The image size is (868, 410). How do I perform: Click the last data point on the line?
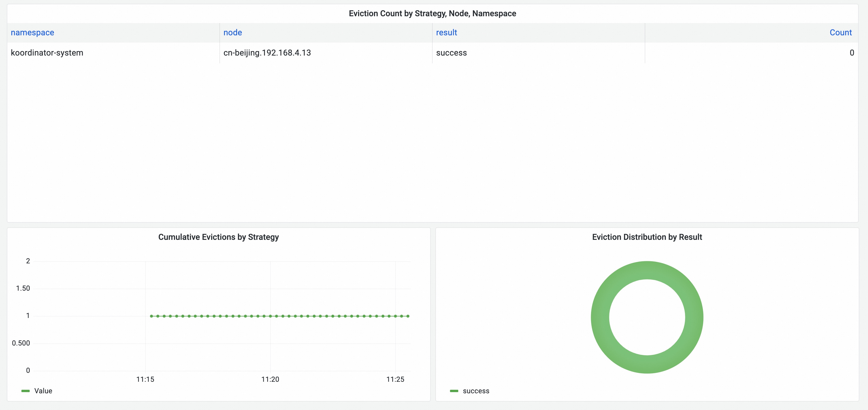[x=408, y=316]
